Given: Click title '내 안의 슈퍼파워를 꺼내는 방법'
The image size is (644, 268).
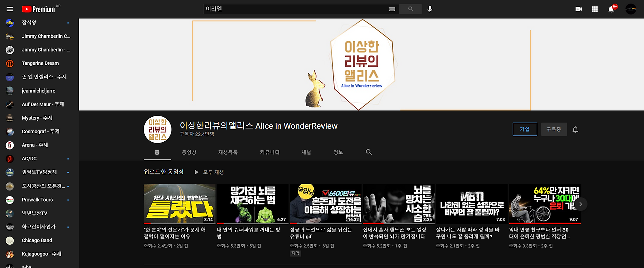Looking at the screenshot, I should coord(248,233).
